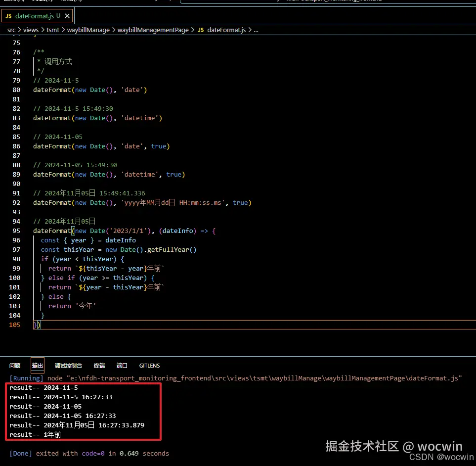476x466 pixels.
Task: Switch to the 端口 panel tab
Action: [122, 366]
